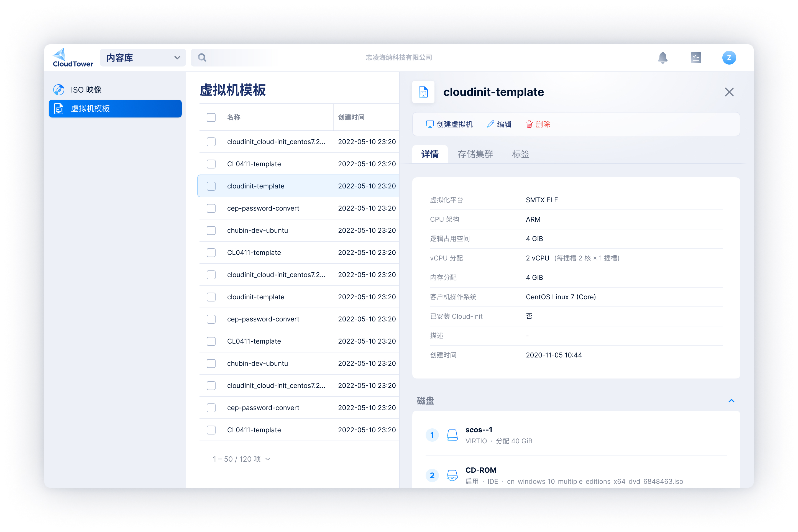Open the task list icon

coord(696,58)
